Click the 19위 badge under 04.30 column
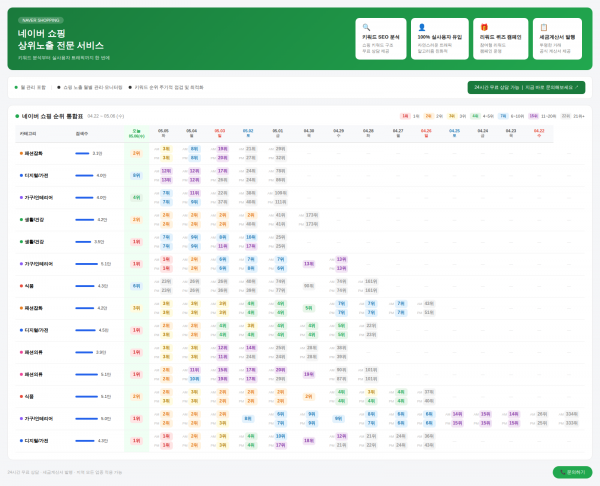The image size is (600, 486). (x=309, y=374)
